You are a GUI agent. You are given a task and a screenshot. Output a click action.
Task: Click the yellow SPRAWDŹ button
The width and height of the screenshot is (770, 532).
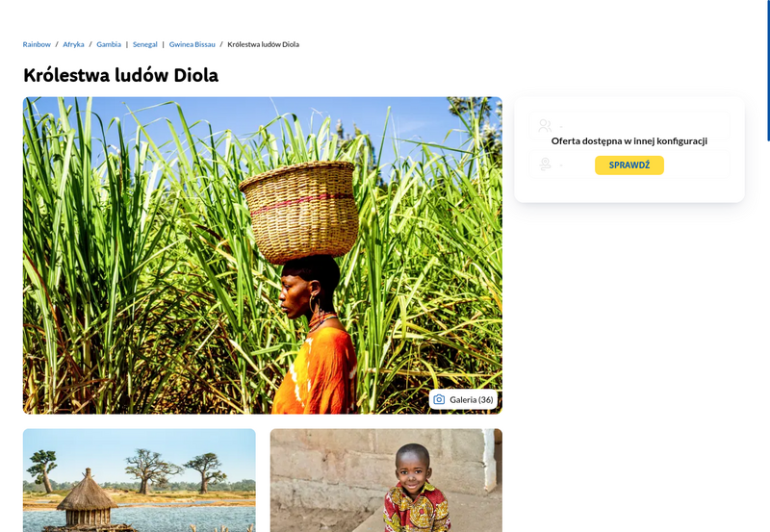click(629, 165)
